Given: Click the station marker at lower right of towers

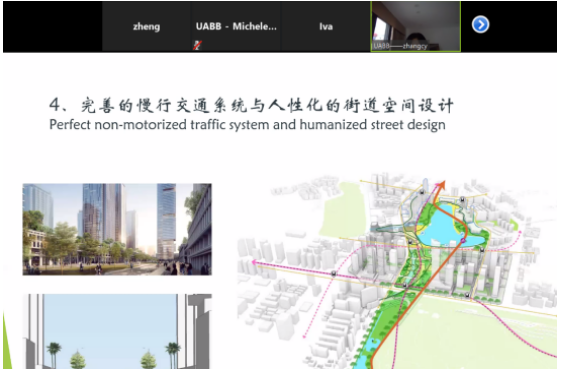Looking at the screenshot, I should [467, 295].
